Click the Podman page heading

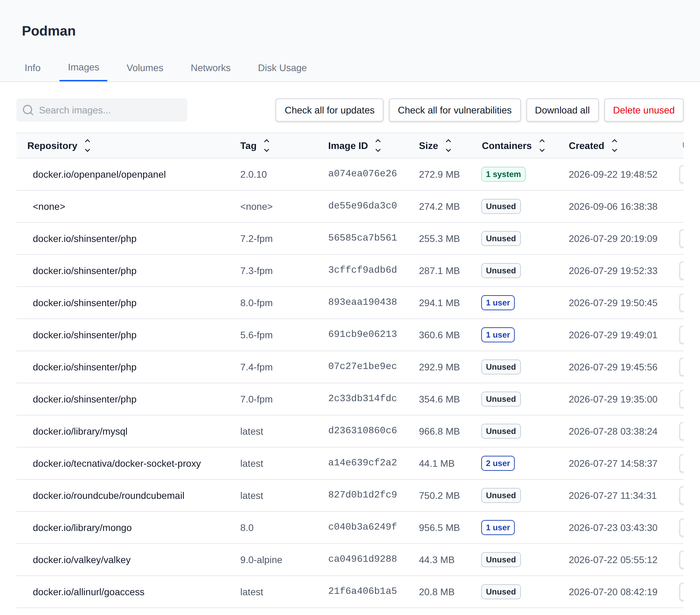coord(49,31)
